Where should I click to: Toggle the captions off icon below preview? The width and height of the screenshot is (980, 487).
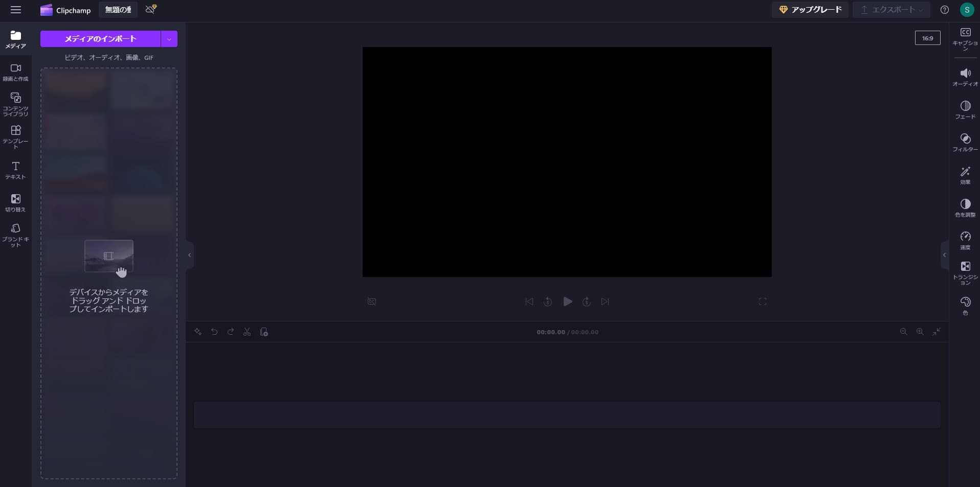tap(372, 302)
